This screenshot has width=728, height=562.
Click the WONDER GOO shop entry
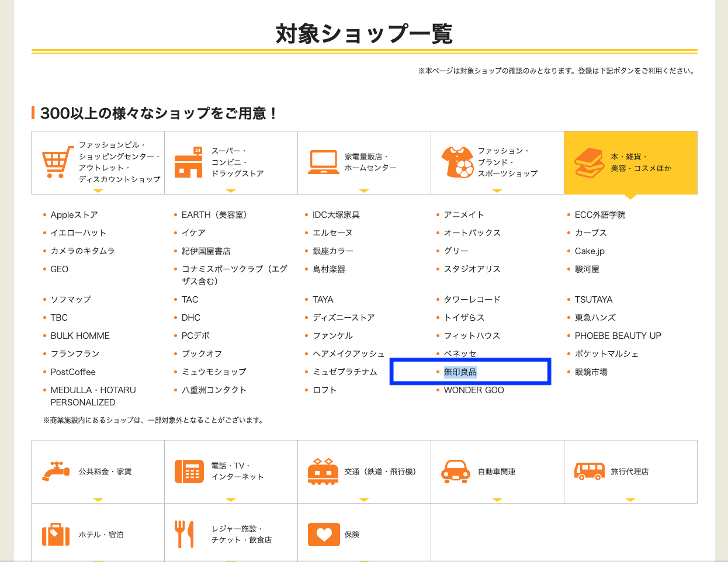click(474, 390)
